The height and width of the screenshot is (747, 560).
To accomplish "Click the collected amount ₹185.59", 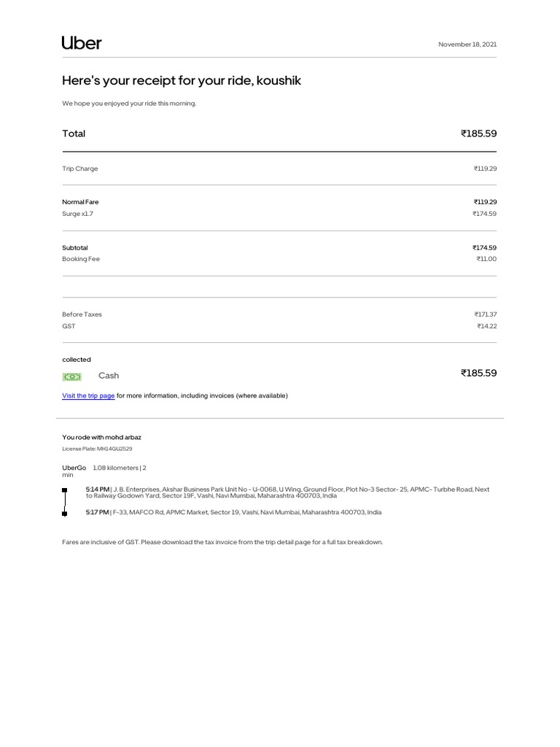I will tap(478, 373).
